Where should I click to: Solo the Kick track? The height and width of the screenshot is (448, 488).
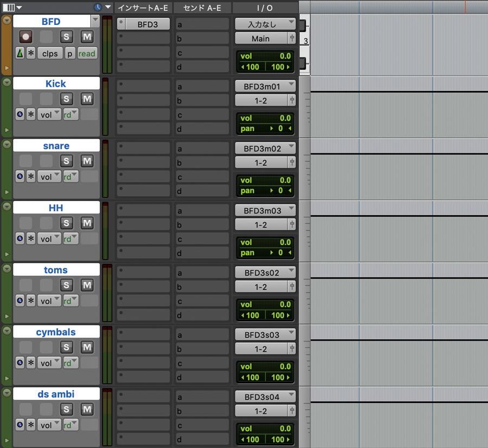click(66, 99)
